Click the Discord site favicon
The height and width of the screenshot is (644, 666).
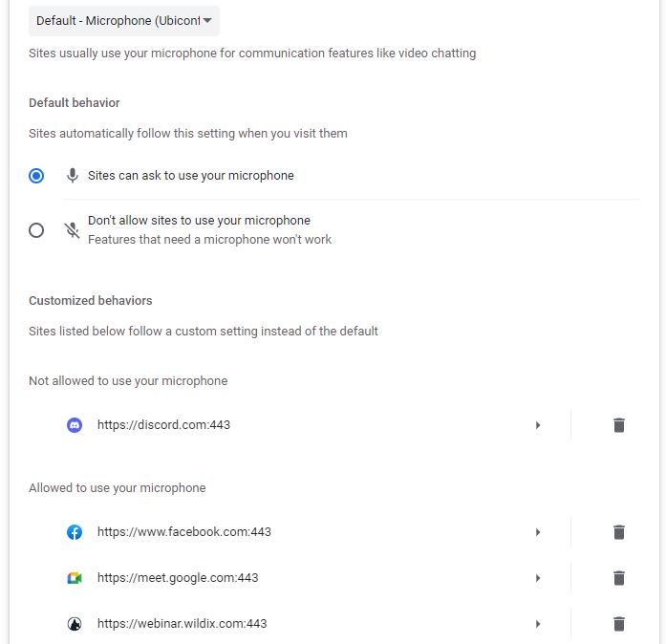75,425
